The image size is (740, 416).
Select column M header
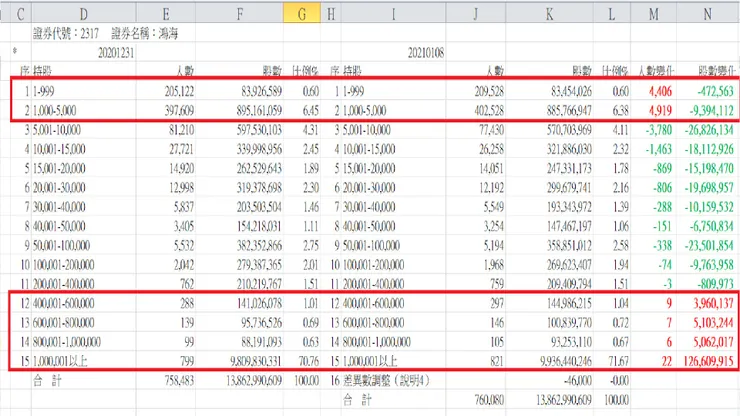tap(654, 14)
